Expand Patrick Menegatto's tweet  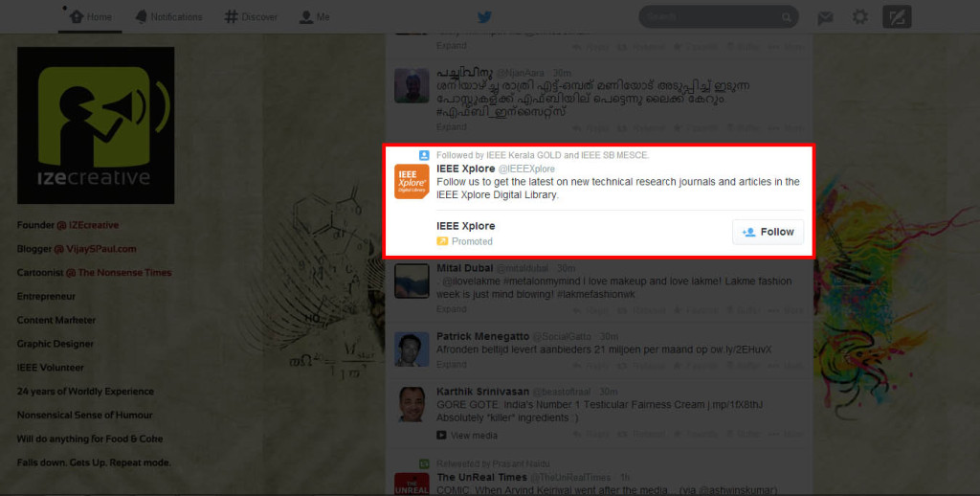[452, 364]
